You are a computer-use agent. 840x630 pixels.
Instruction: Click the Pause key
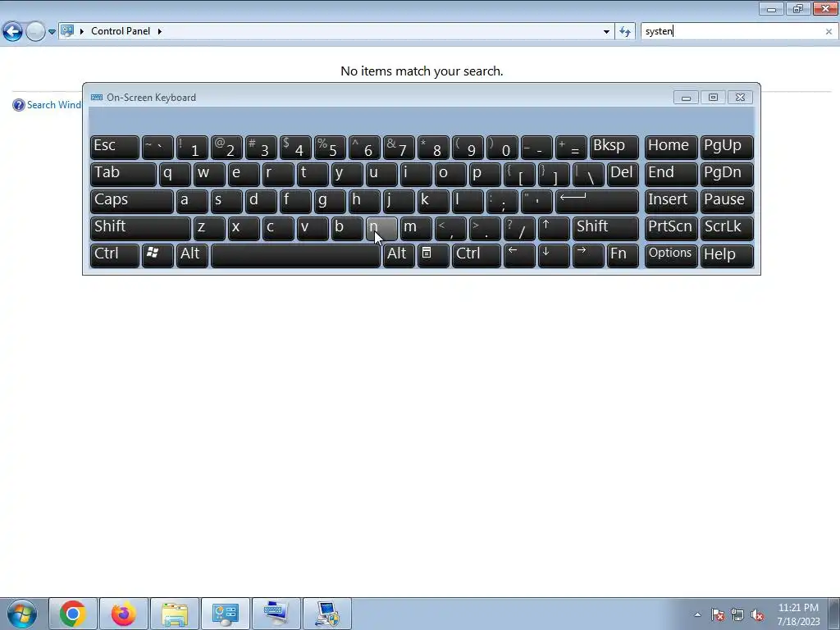[727, 201]
